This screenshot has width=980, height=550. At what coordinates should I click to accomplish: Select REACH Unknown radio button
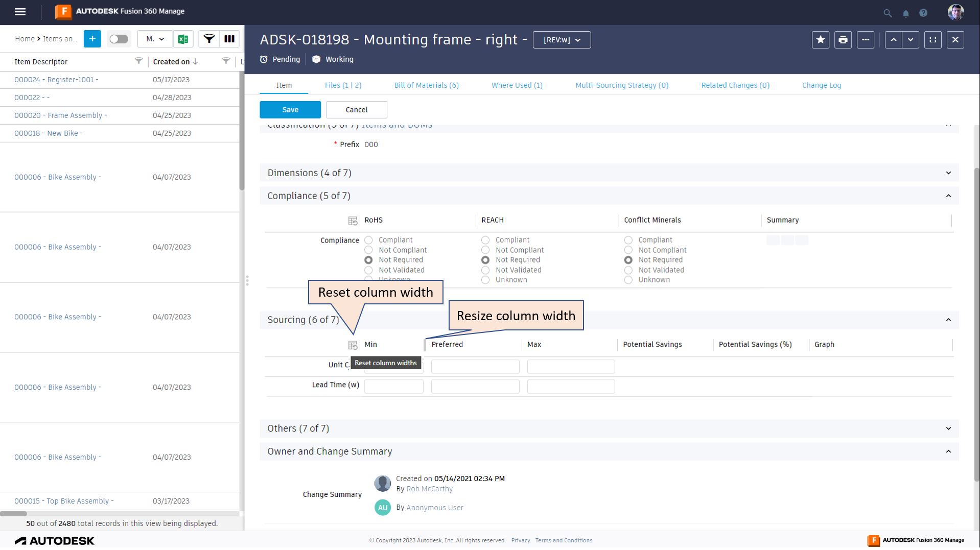pos(485,280)
